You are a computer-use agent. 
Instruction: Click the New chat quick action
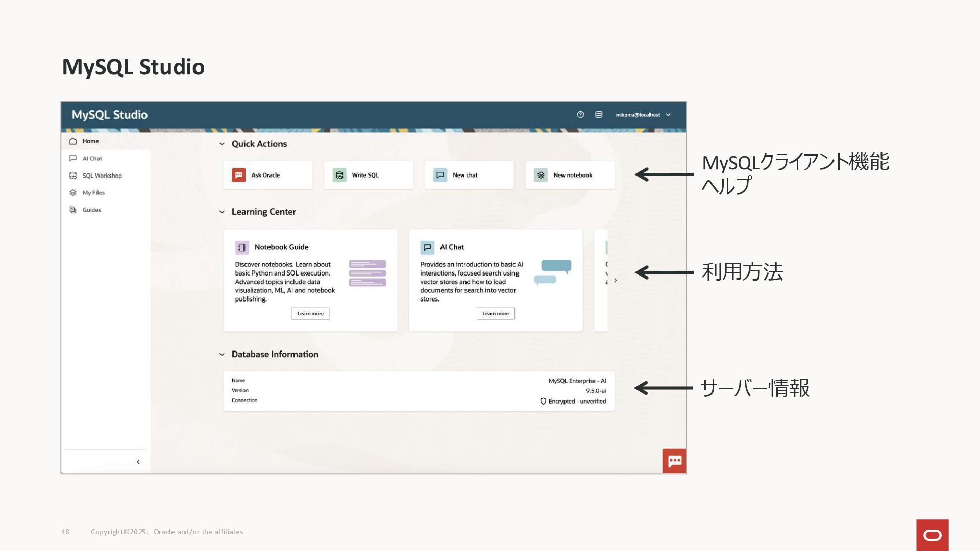[x=469, y=175]
